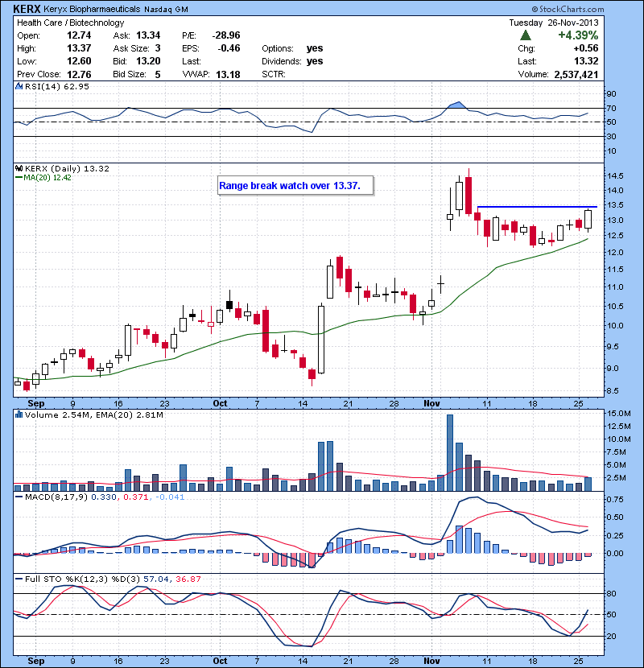This screenshot has height=668, width=644.
Task: Click the MACD value 0.330
Action: pos(104,497)
